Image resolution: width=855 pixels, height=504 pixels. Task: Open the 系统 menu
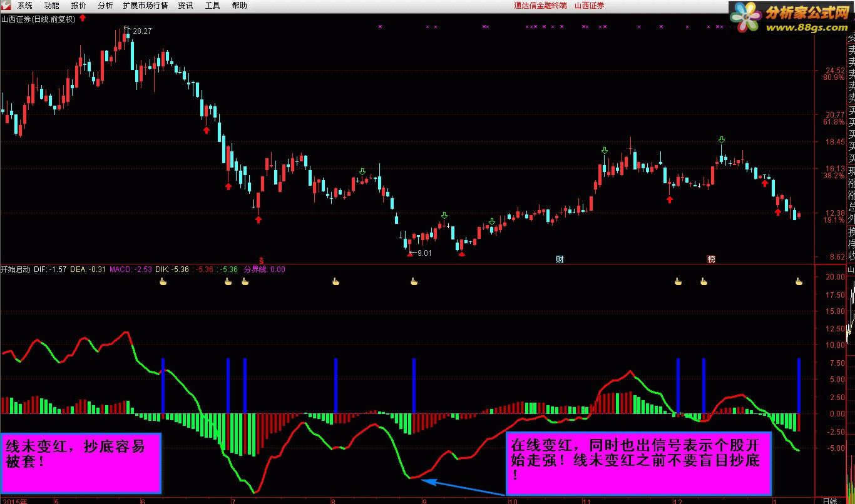25,6
